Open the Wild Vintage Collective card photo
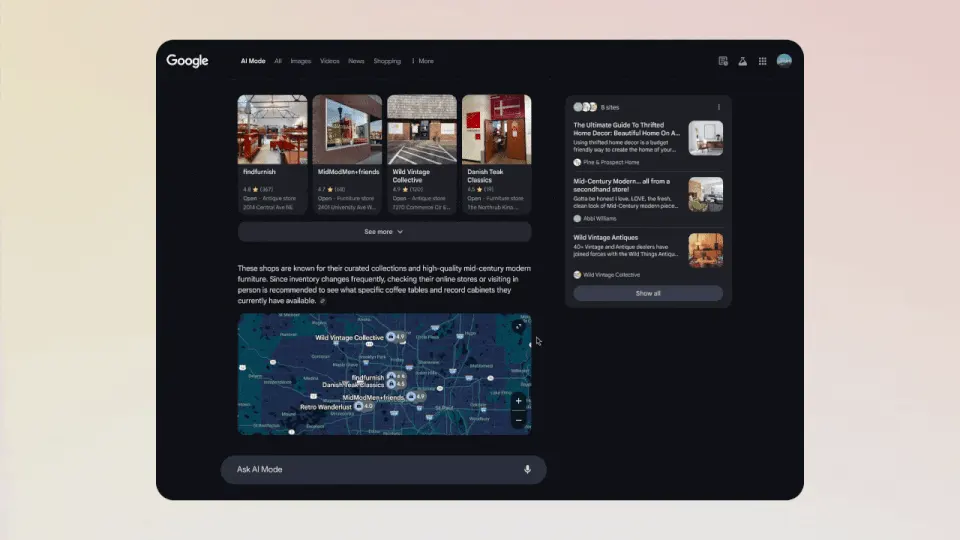 [x=422, y=129]
